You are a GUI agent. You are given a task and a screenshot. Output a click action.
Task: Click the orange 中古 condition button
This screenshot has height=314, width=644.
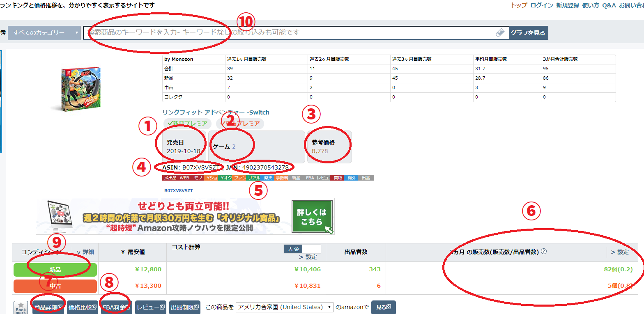pos(55,286)
